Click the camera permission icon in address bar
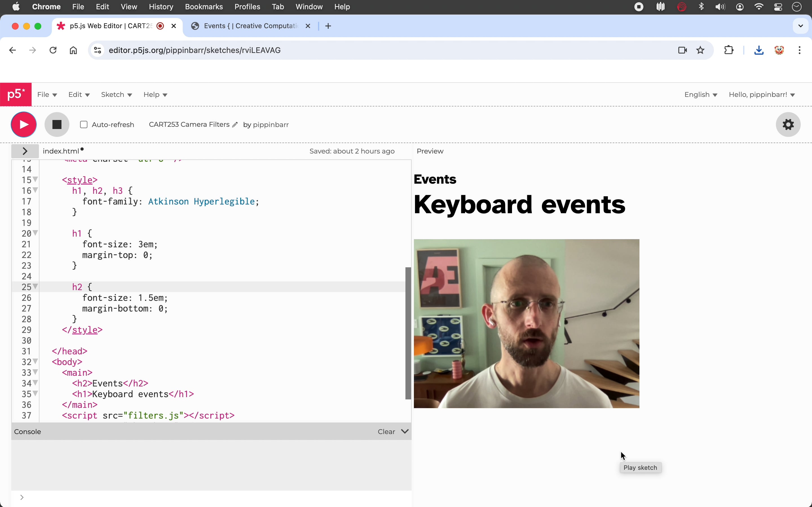812x507 pixels. (x=681, y=50)
